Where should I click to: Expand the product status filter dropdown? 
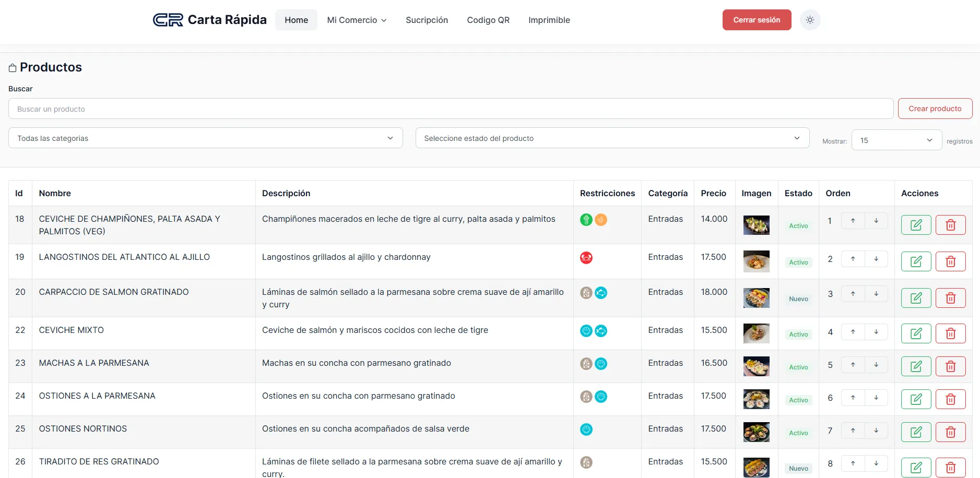(612, 138)
